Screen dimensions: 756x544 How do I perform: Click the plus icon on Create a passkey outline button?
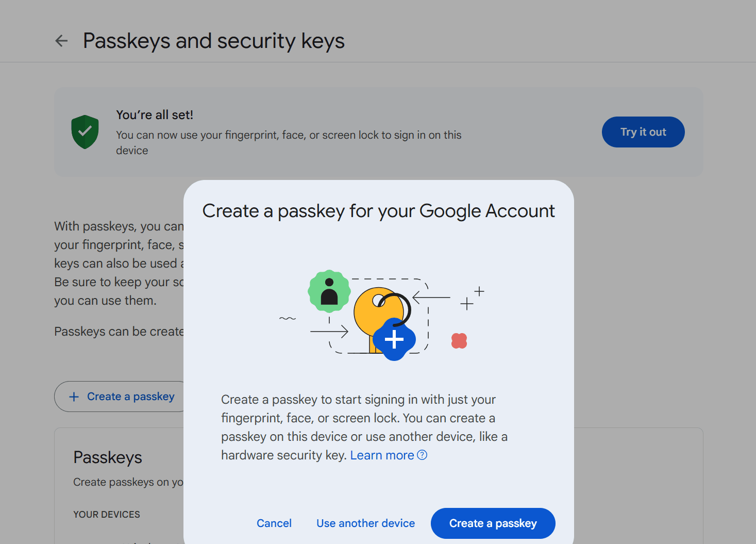click(x=74, y=397)
